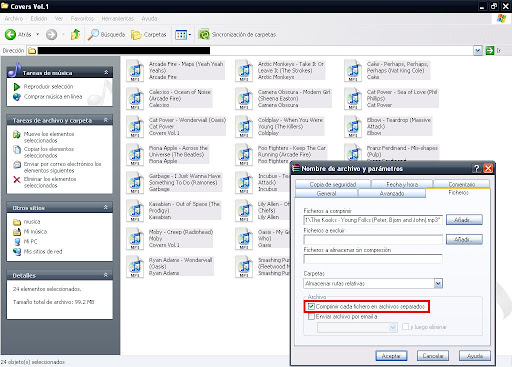Collapse Tareas de archivo y carpeta panel
The width and height of the screenshot is (512, 367).
click(x=106, y=120)
